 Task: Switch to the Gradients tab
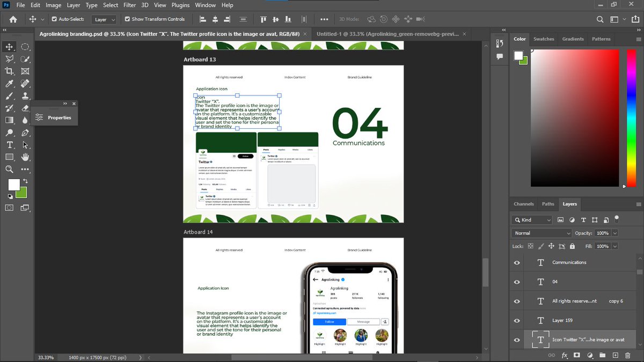pyautogui.click(x=573, y=39)
